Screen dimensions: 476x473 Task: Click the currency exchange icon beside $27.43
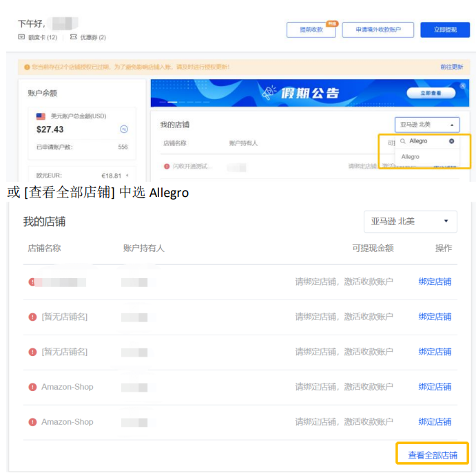[124, 129]
